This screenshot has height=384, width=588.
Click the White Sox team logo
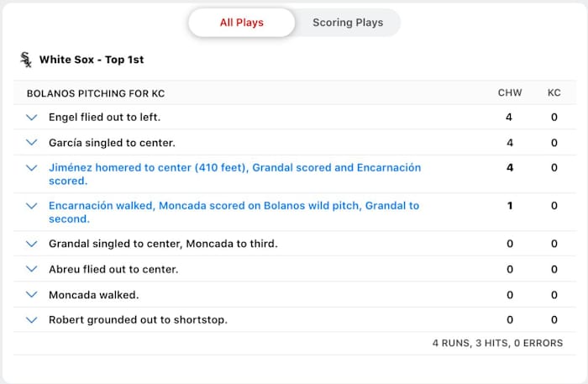(x=26, y=60)
